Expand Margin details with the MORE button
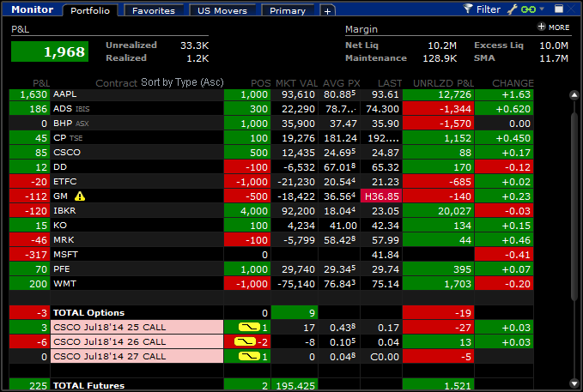Screen dimensions: 583x392 pos(554,27)
